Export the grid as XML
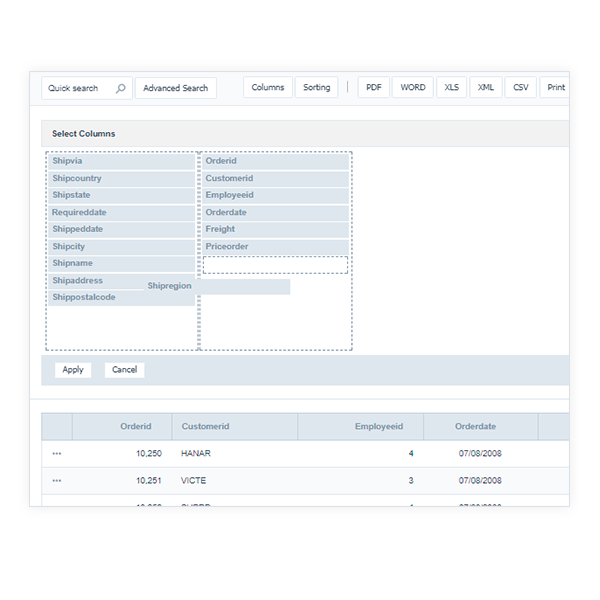This screenshot has height=600, width=600. click(x=485, y=88)
